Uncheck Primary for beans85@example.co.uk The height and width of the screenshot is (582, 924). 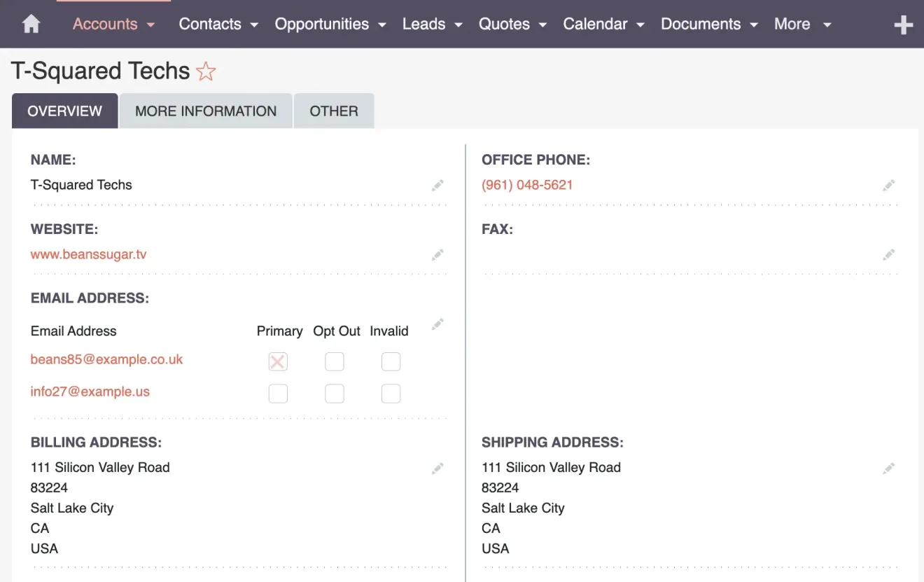click(277, 361)
